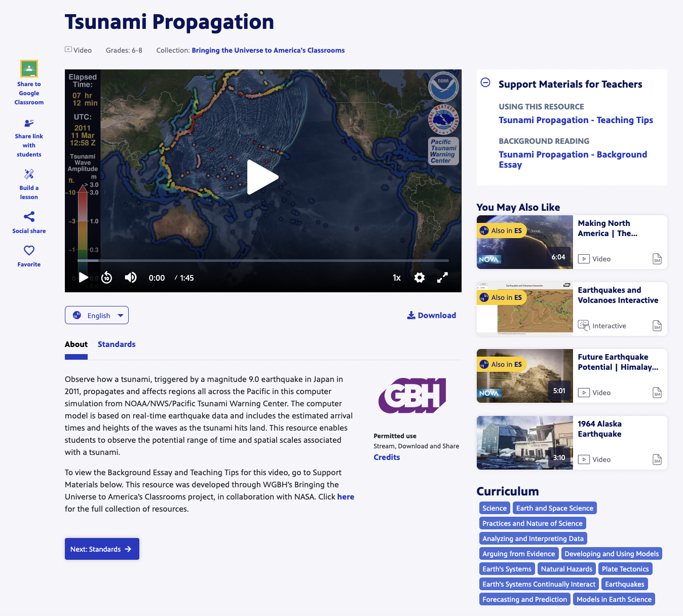Select the Build a lesson icon
The image size is (683, 616).
pyautogui.click(x=28, y=175)
